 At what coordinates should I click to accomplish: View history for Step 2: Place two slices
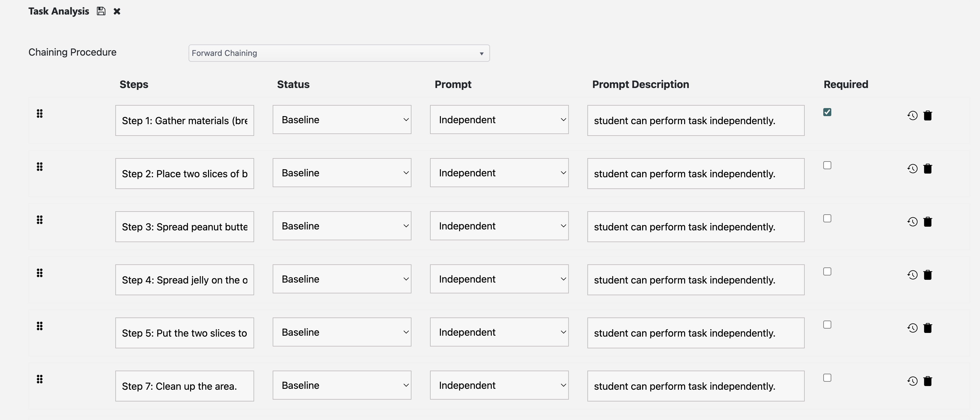pos(912,169)
